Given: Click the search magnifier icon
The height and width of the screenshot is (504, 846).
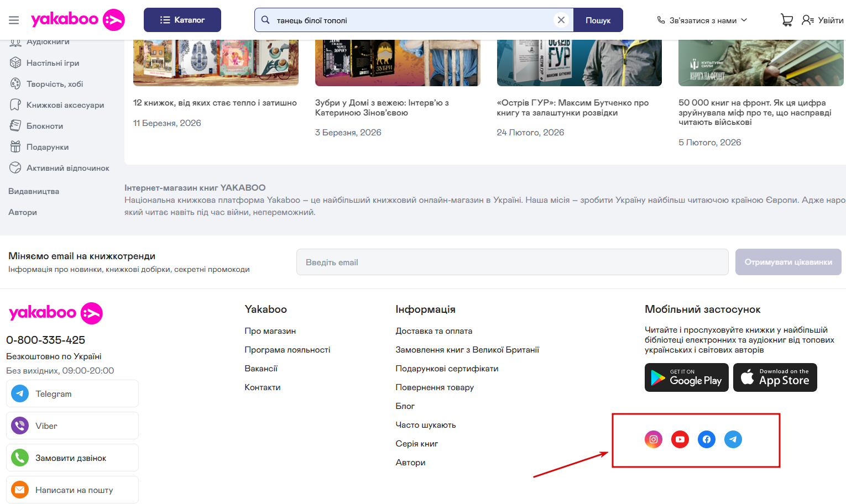Looking at the screenshot, I should point(265,20).
